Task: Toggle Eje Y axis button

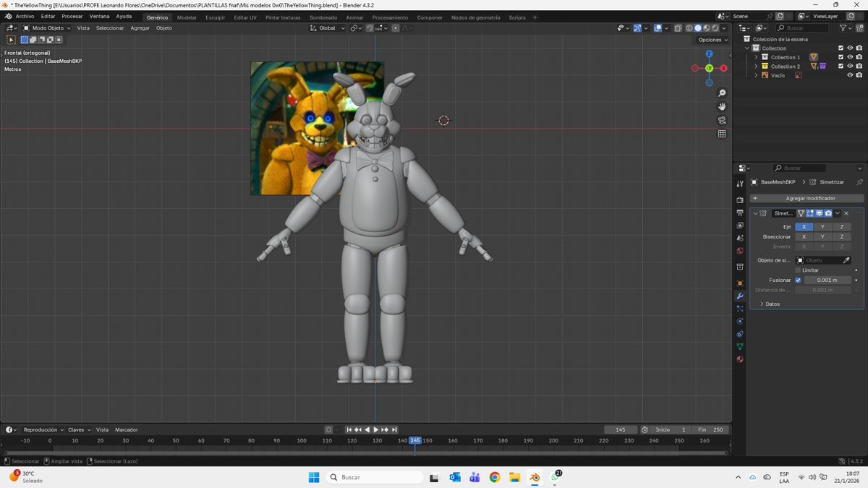Action: [x=822, y=227]
